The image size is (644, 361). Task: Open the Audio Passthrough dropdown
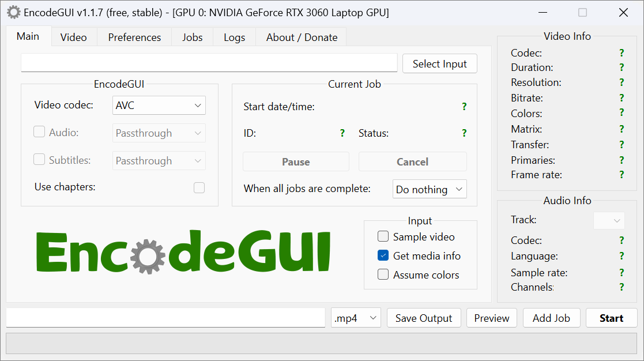point(159,133)
